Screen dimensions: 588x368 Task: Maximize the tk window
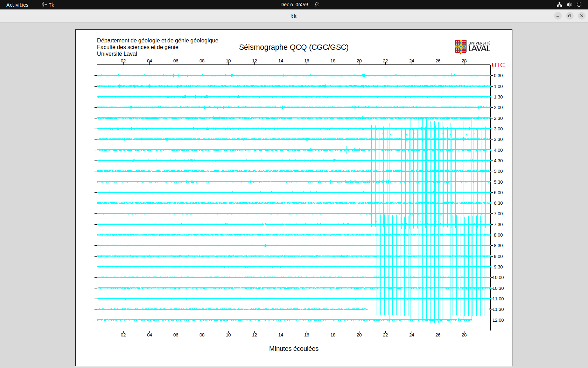570,16
